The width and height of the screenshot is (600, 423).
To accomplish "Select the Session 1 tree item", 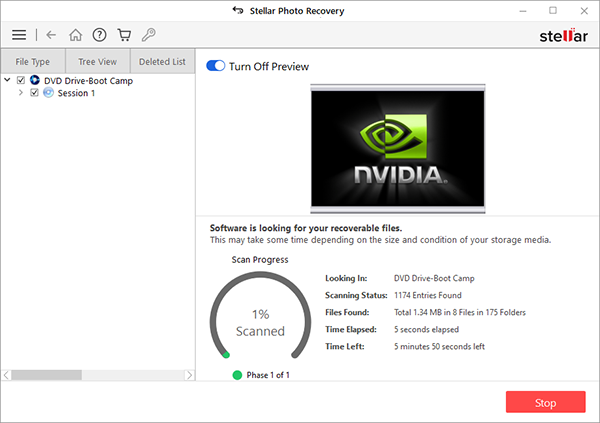I will point(76,93).
